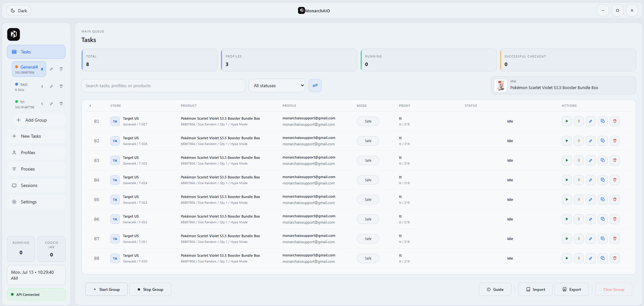Screen dimensions: 644x306
Task: Click Add Group button
Action: pos(39,120)
